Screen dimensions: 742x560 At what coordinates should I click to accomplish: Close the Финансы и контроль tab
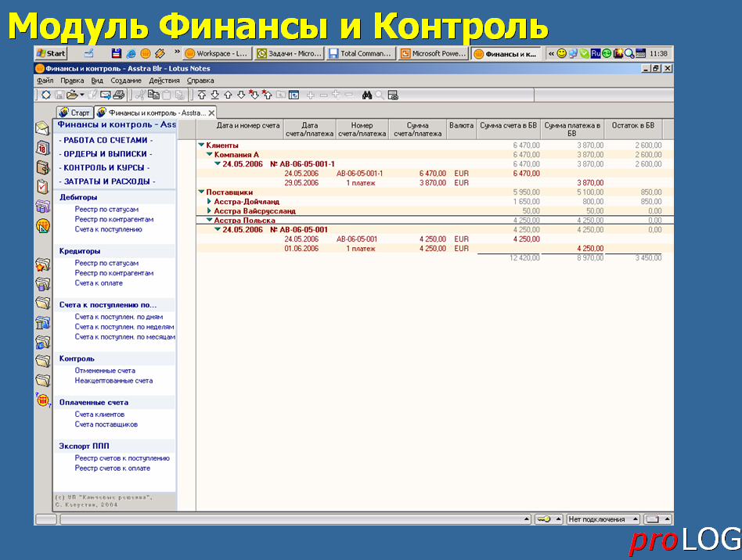click(x=211, y=113)
